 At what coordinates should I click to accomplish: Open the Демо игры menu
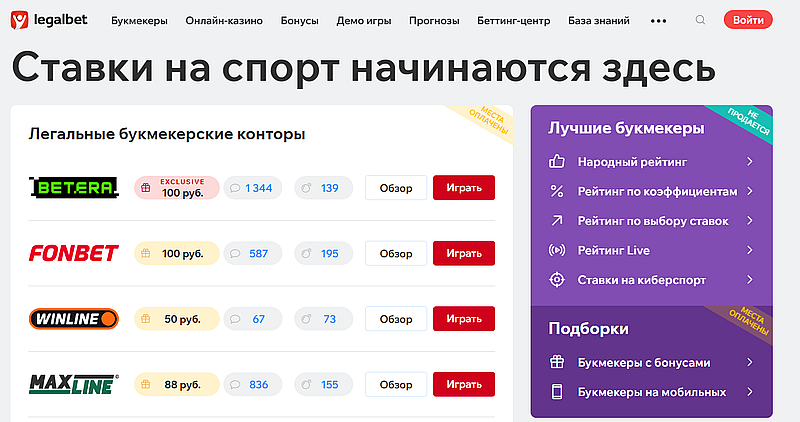364,21
